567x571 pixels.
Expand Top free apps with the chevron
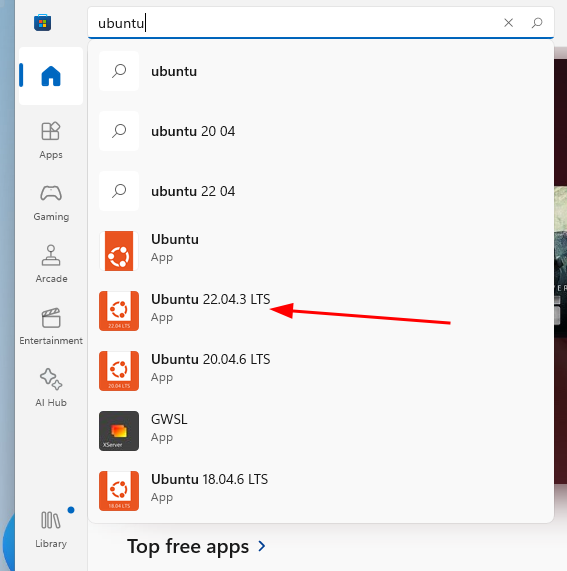[x=262, y=546]
